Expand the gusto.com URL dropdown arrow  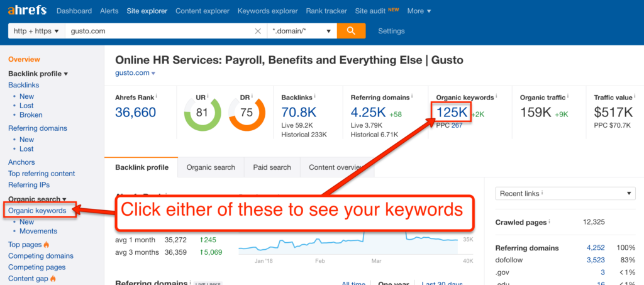153,74
